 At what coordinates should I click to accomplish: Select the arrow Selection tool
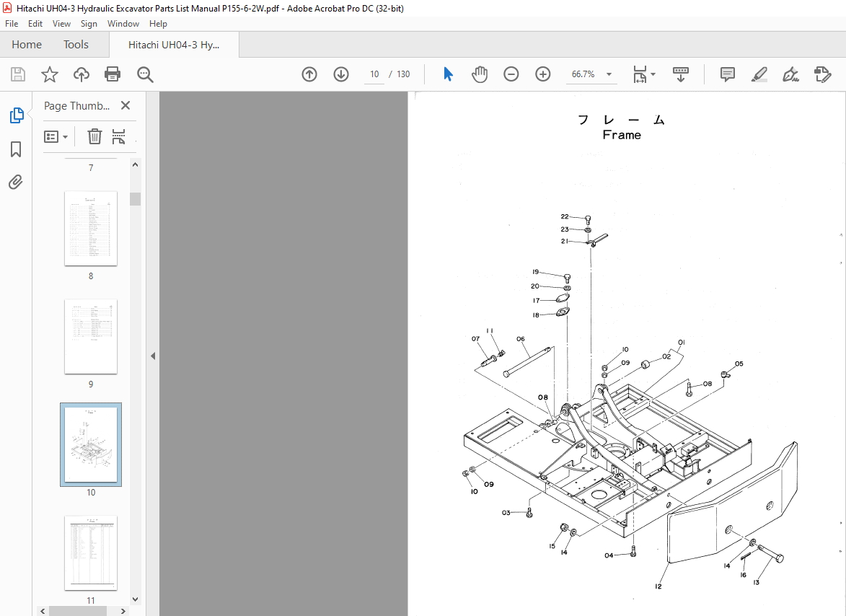coord(448,74)
